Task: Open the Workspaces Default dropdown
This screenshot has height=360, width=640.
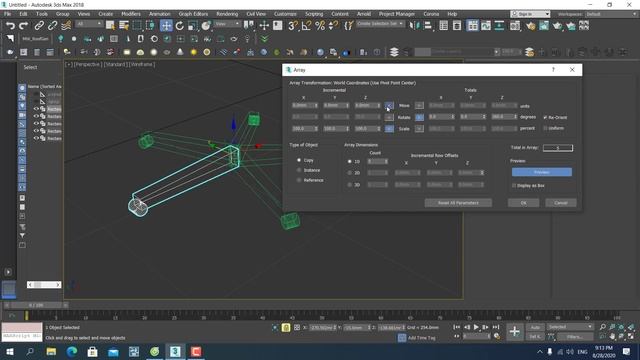Action: click(611, 14)
